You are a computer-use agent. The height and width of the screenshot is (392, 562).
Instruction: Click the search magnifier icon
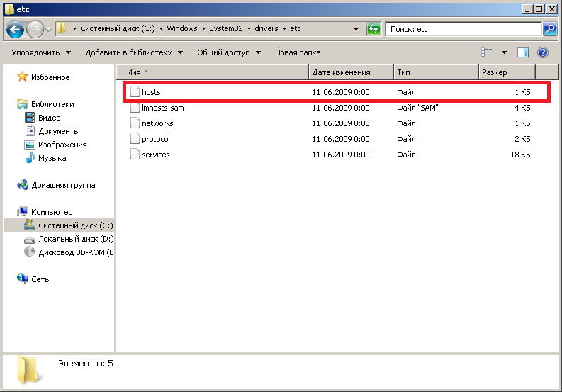549,29
